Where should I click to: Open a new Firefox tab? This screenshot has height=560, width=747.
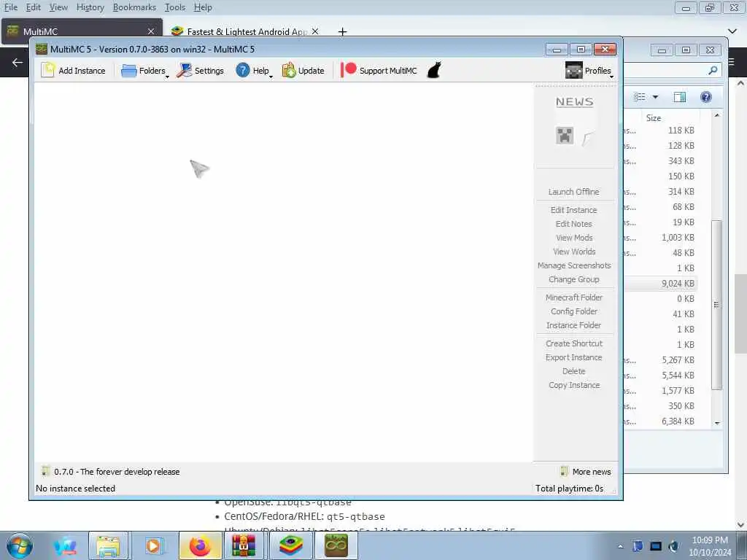(342, 32)
